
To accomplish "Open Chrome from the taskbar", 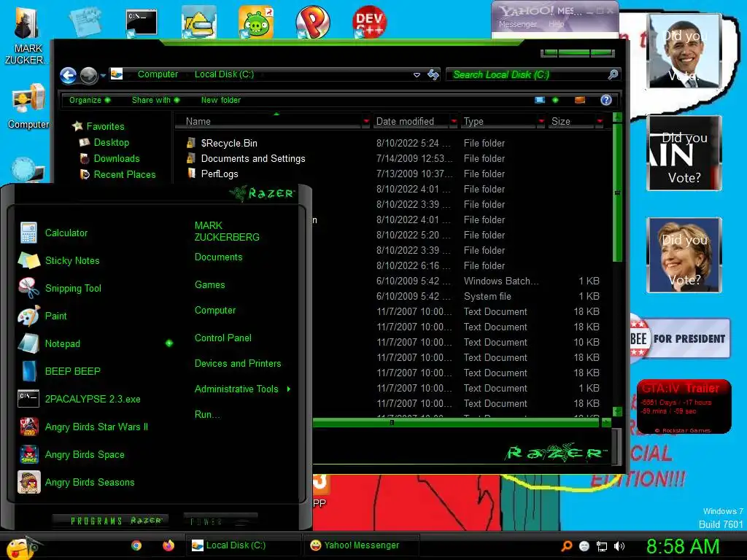I will pyautogui.click(x=136, y=545).
